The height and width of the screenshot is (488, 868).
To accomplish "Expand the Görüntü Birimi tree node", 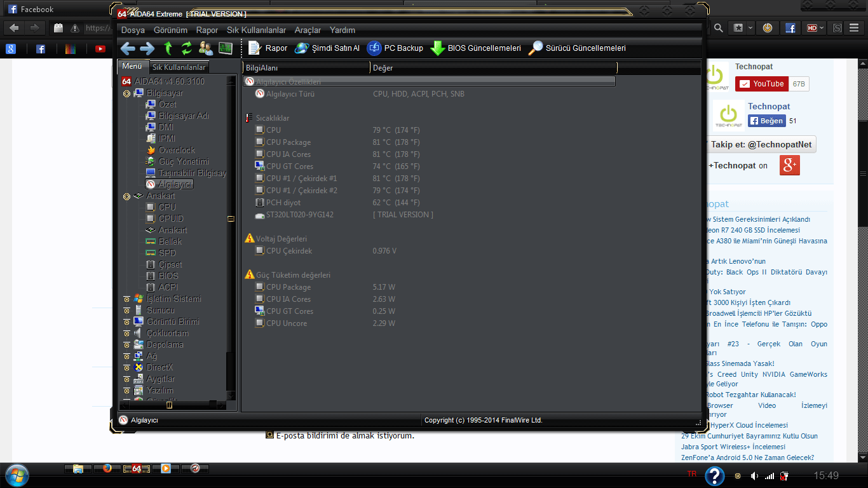I will tap(126, 322).
